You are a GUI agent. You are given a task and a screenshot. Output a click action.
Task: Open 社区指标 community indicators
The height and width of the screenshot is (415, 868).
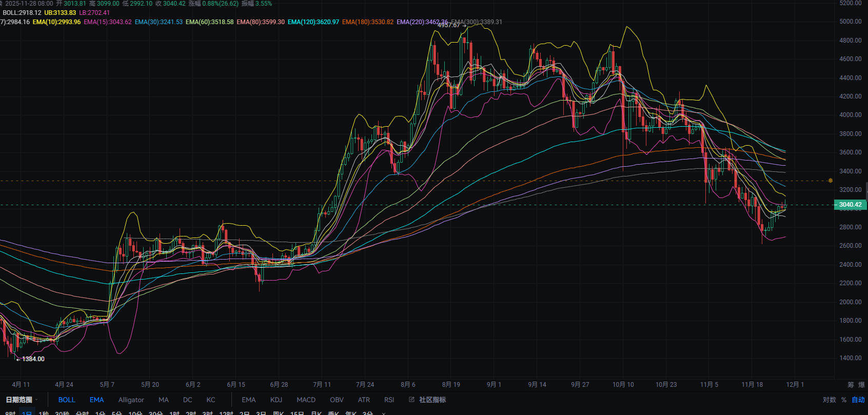(x=432, y=400)
